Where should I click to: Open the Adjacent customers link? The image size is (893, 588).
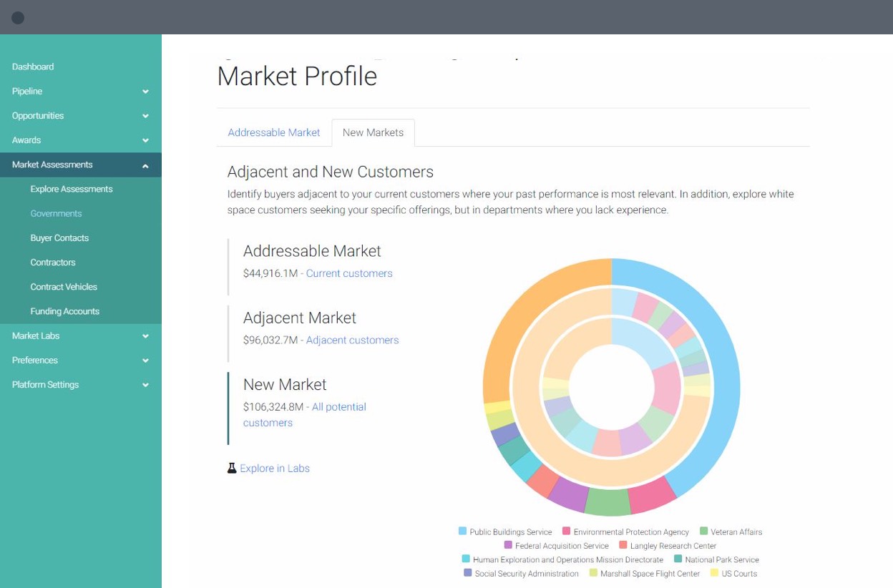[x=352, y=340]
